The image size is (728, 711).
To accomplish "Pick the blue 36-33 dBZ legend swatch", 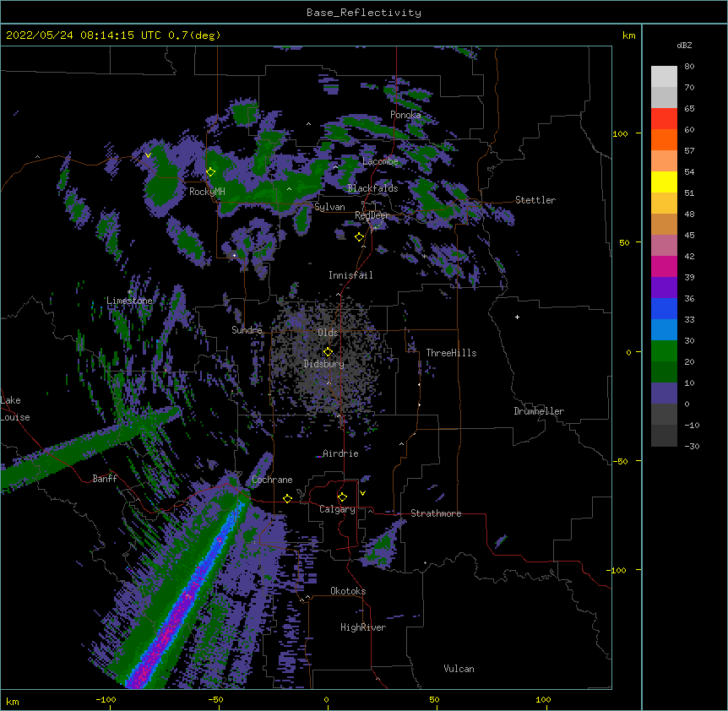I will [x=664, y=308].
